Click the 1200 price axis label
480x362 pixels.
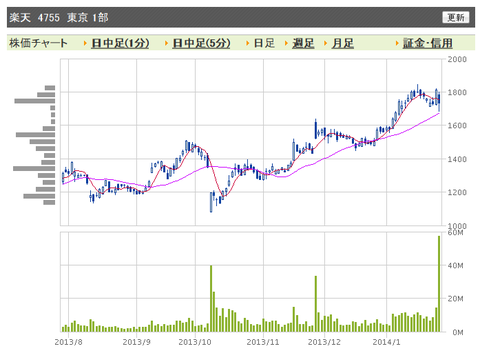click(x=457, y=192)
